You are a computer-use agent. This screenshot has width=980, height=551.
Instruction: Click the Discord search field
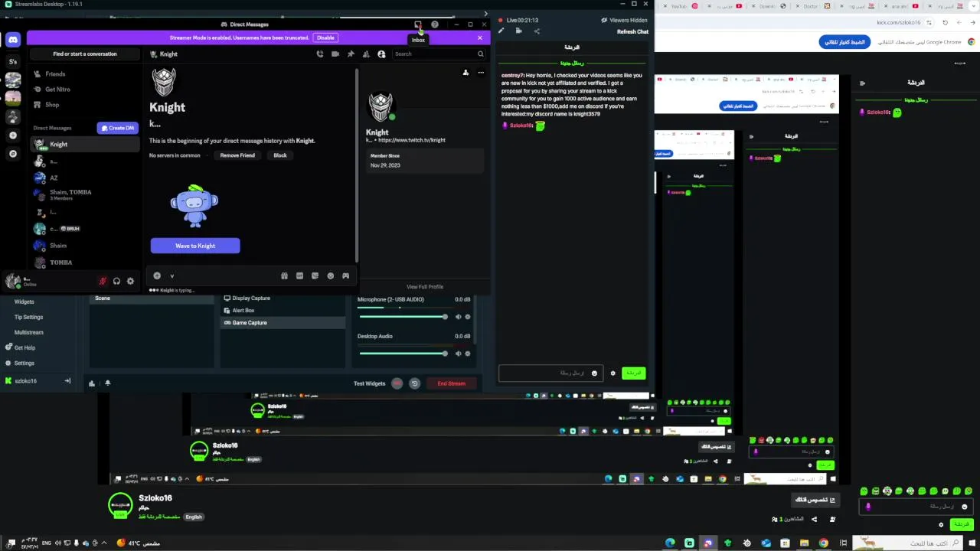click(439, 54)
